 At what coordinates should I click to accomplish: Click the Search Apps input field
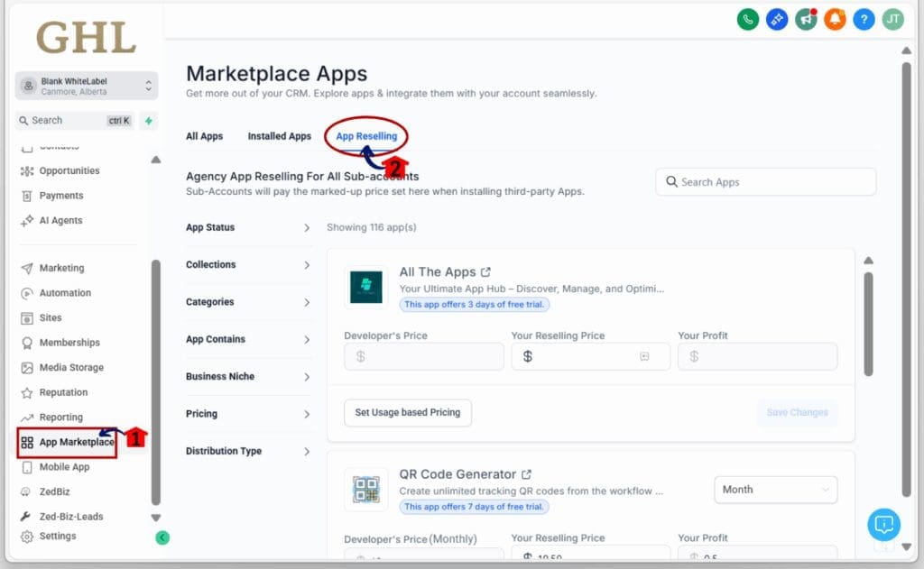point(765,182)
